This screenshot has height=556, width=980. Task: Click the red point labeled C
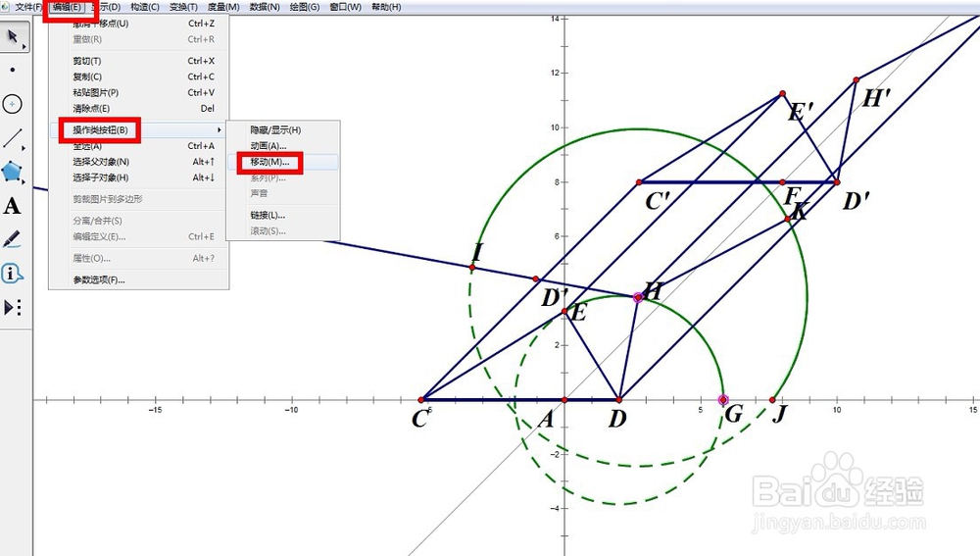coord(421,400)
